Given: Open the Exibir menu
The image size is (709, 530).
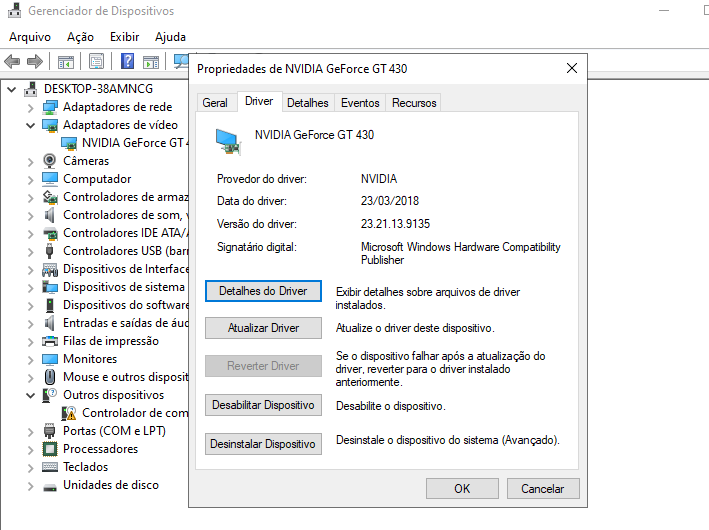Looking at the screenshot, I should point(124,37).
